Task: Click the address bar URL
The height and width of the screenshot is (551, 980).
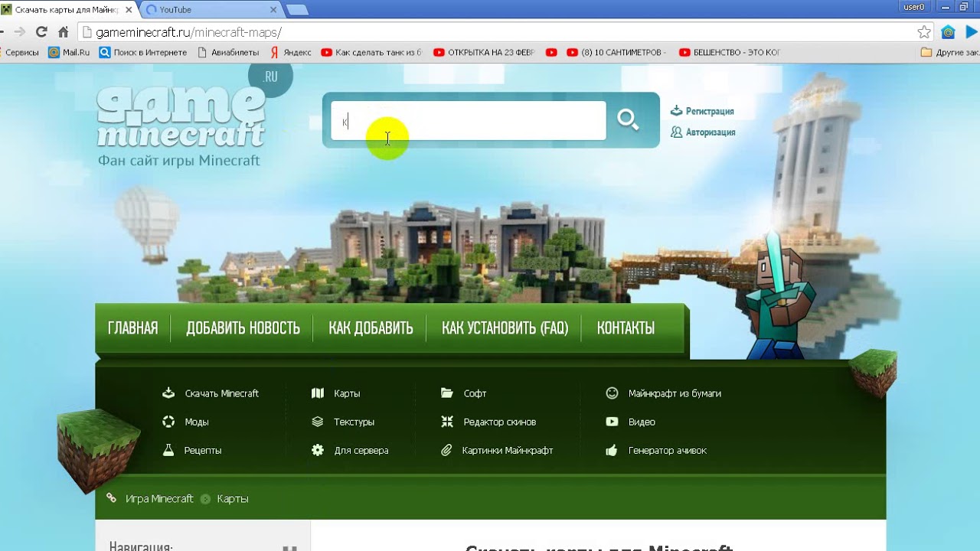Action: coord(188,32)
